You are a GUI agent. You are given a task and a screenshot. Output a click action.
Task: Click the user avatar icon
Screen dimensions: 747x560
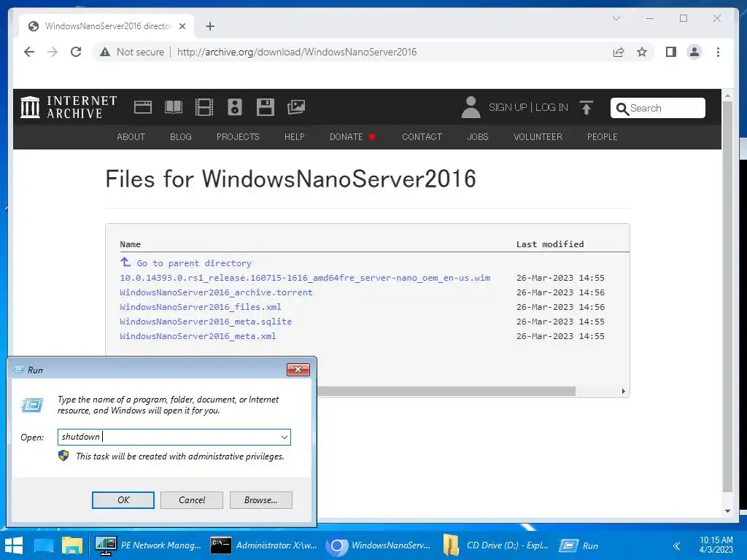coord(471,107)
